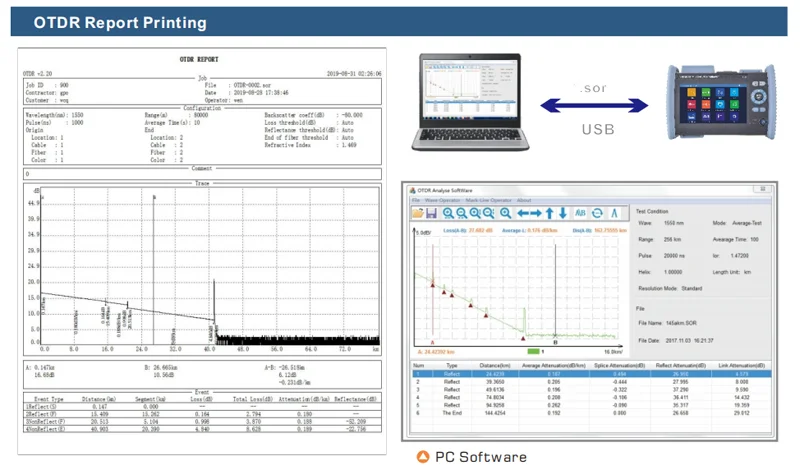The image size is (800, 470).
Task: Click the green trace legend swatch
Action: click(532, 351)
